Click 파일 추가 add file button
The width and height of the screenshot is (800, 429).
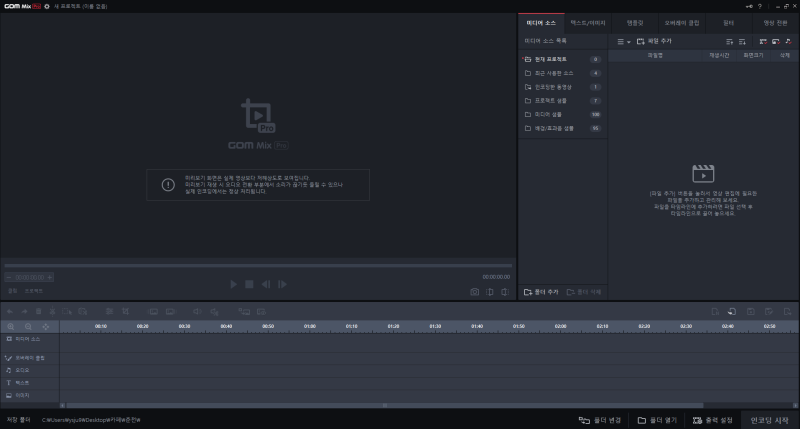(655, 41)
